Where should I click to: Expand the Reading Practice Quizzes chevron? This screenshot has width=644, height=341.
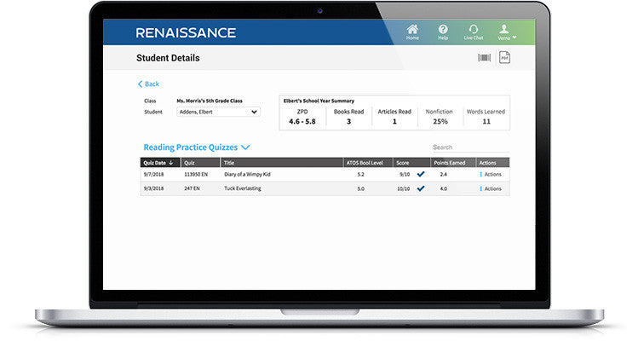[245, 147]
